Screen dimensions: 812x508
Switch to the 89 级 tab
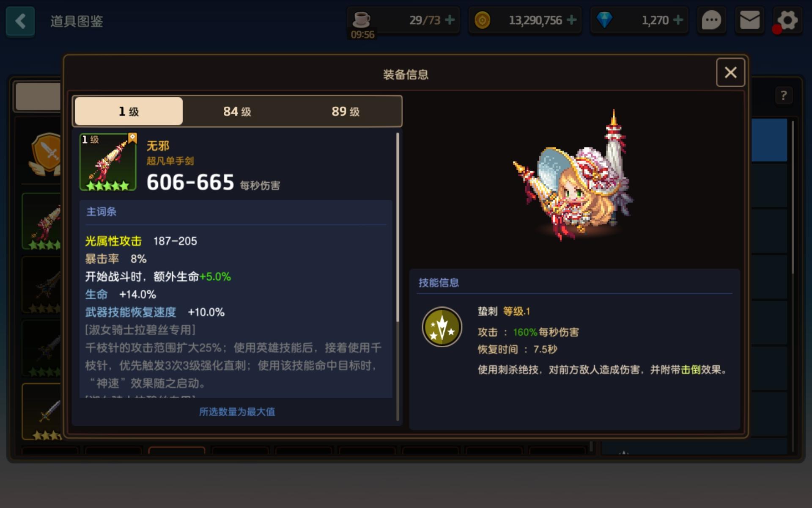pyautogui.click(x=346, y=111)
